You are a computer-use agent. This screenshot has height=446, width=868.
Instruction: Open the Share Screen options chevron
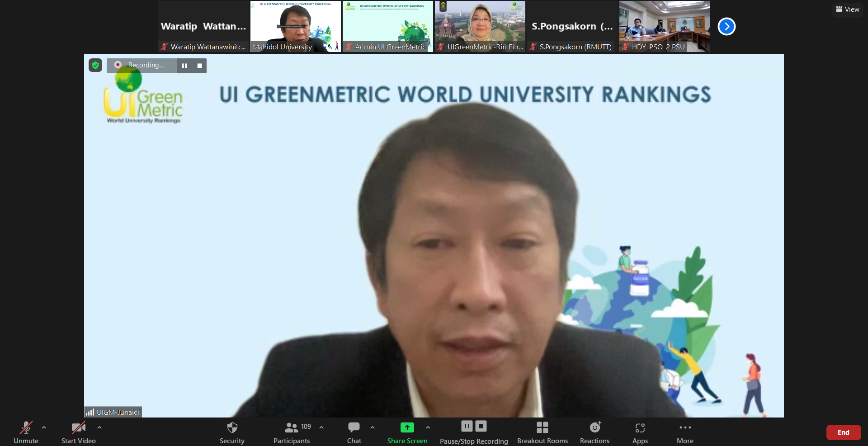pos(428,427)
